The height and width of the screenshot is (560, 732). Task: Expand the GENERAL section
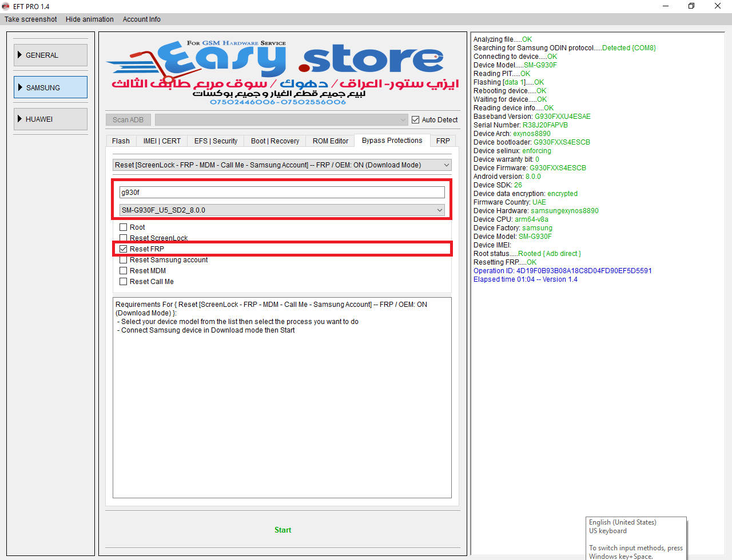tap(50, 55)
